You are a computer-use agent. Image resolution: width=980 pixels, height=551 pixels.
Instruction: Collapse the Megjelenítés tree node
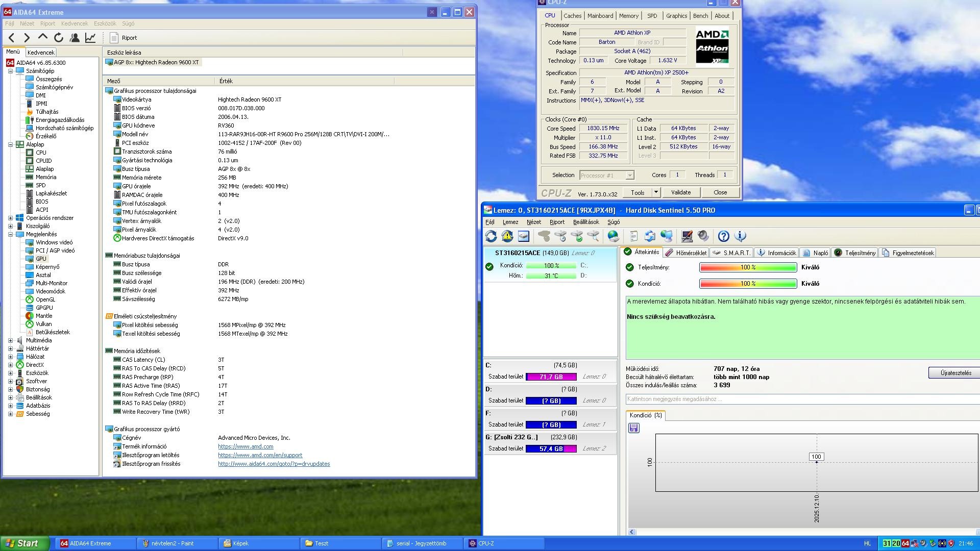click(10, 234)
